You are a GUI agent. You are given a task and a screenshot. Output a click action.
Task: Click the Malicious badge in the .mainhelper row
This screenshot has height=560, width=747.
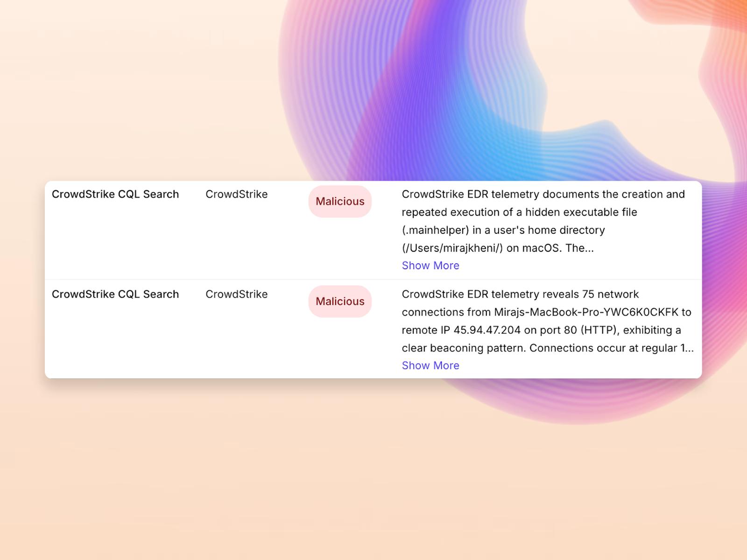[x=340, y=202]
